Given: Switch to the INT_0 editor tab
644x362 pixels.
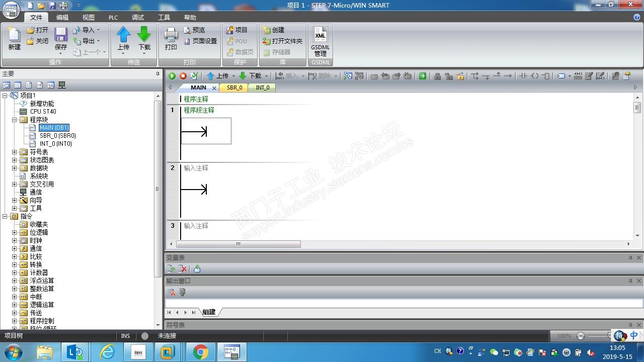Looking at the screenshot, I should [262, 87].
